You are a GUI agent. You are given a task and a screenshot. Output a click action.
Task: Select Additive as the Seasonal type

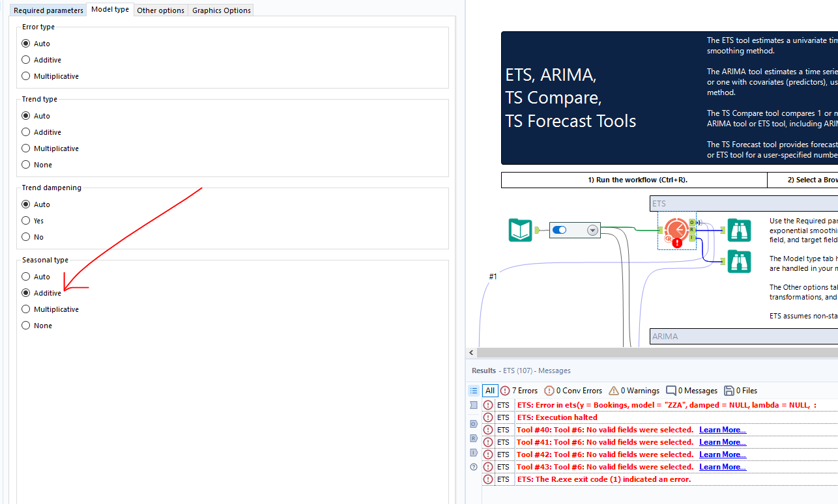25,292
